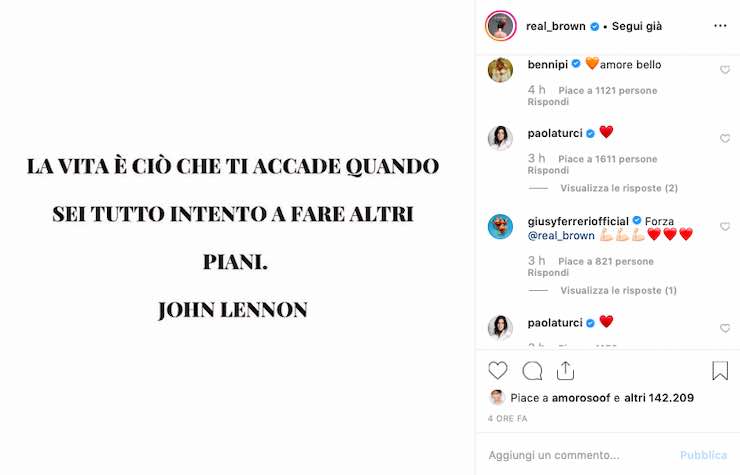Screen dimensions: 740x475
Task: Focus the Aggiungi un commento field
Action: [580, 455]
